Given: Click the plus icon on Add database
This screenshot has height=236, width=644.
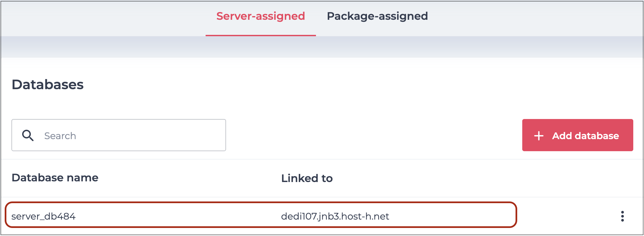Looking at the screenshot, I should [539, 135].
